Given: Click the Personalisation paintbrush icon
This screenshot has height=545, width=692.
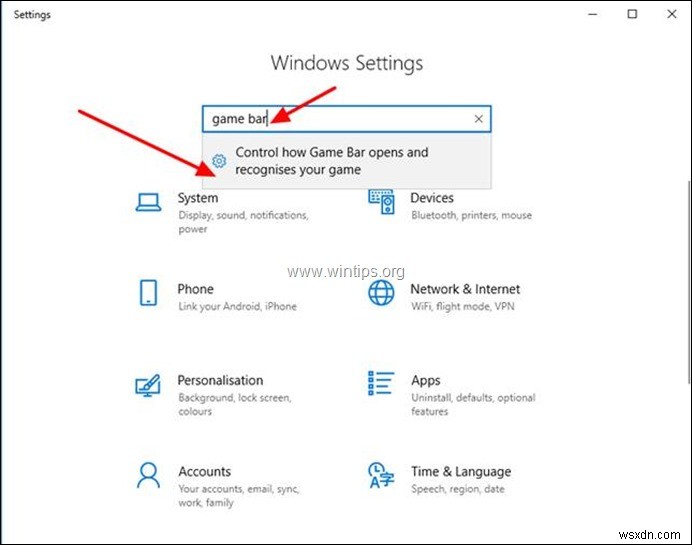Looking at the screenshot, I should (148, 385).
